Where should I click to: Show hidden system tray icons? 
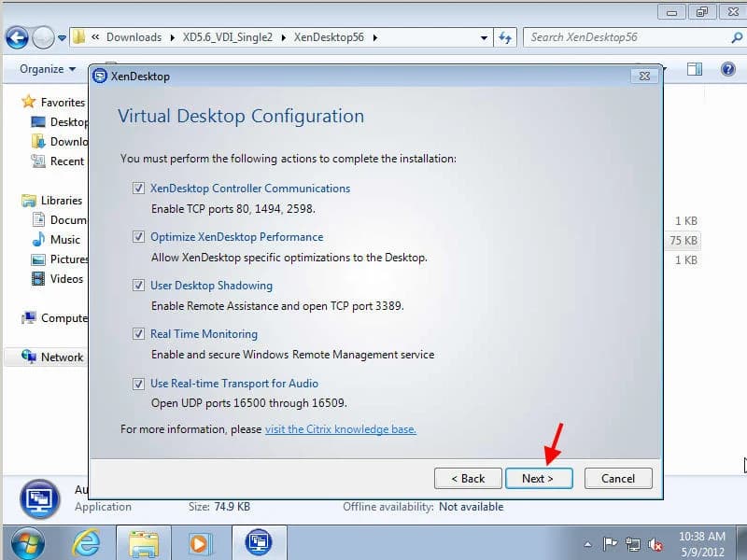(x=588, y=544)
